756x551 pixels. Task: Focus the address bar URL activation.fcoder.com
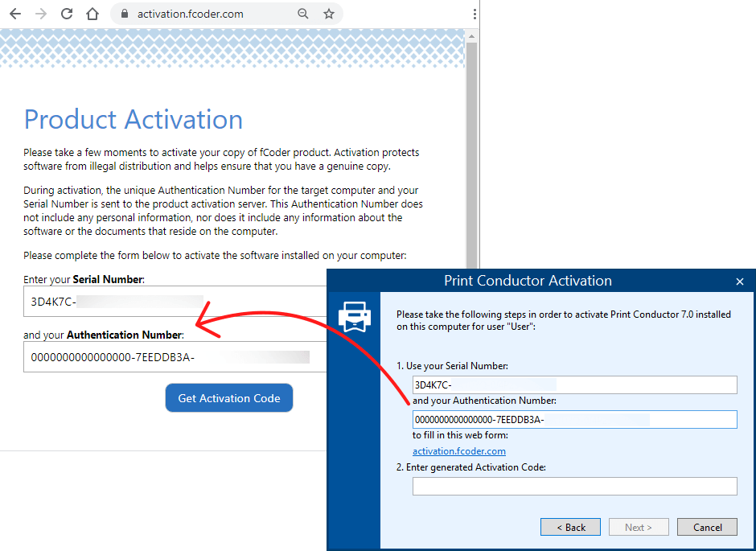click(x=190, y=14)
